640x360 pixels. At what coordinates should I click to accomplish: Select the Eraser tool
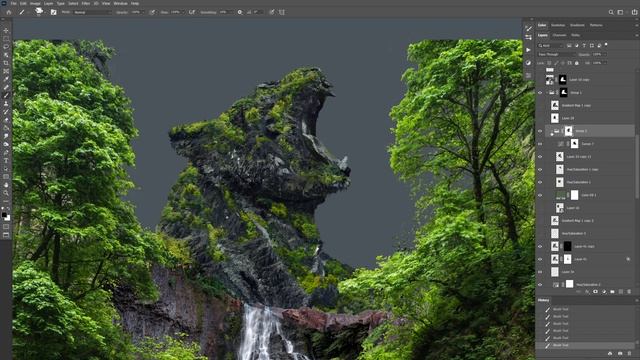click(x=6, y=120)
